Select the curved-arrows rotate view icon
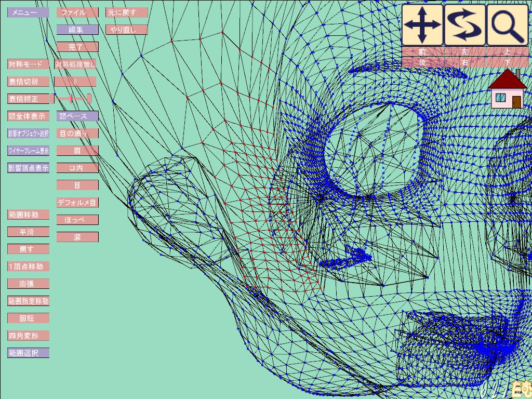The width and height of the screenshot is (532, 399). 465,25
